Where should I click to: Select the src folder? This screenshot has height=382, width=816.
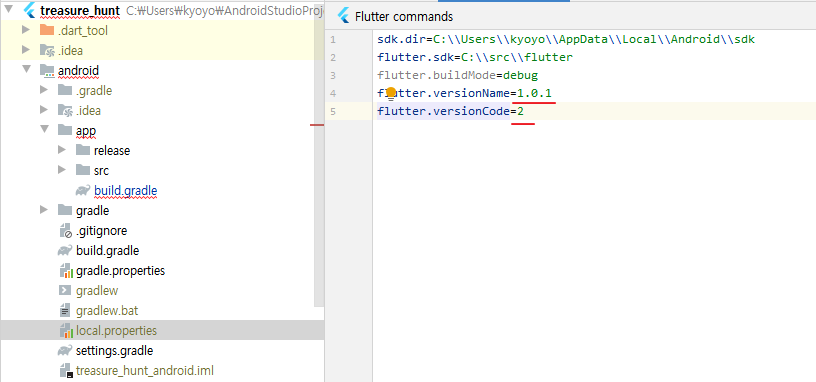(x=101, y=170)
